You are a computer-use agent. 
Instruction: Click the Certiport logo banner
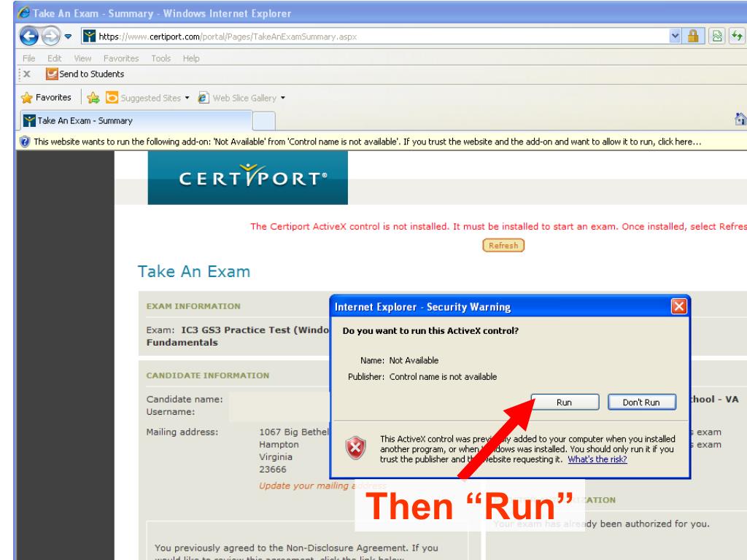coord(248,178)
